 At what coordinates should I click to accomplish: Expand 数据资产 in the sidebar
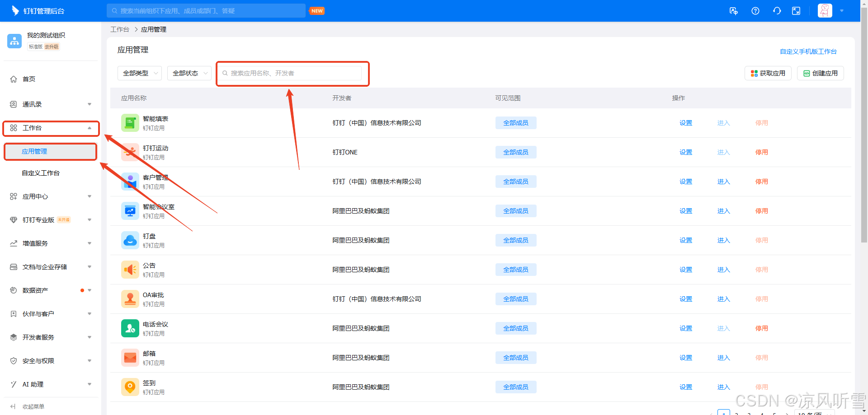pos(51,290)
